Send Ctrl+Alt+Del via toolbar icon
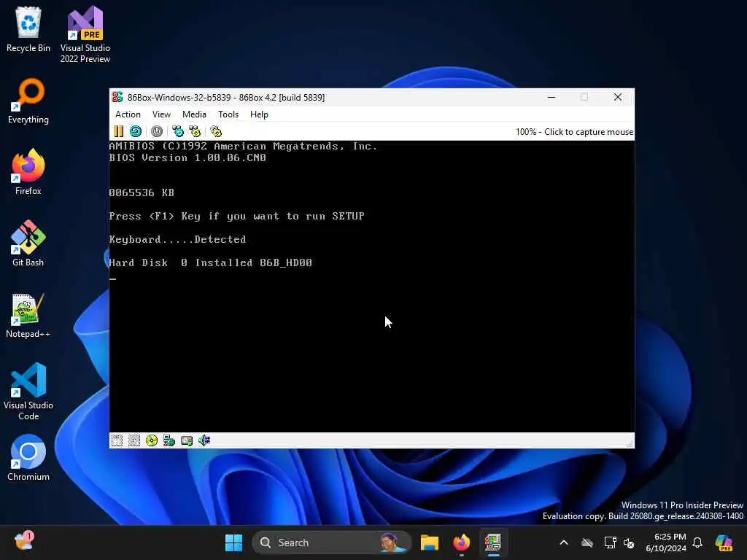Image resolution: width=747 pixels, height=560 pixels. [x=178, y=131]
